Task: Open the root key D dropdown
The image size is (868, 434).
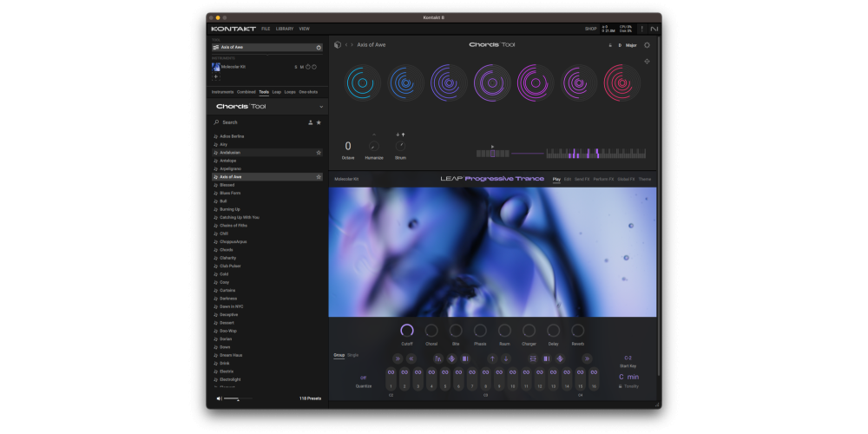Action: pyautogui.click(x=620, y=45)
